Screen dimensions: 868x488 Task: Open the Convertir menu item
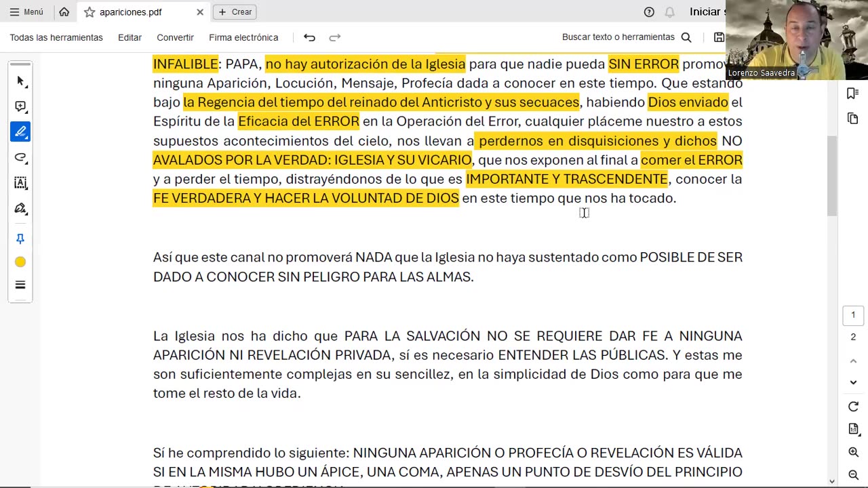[175, 37]
